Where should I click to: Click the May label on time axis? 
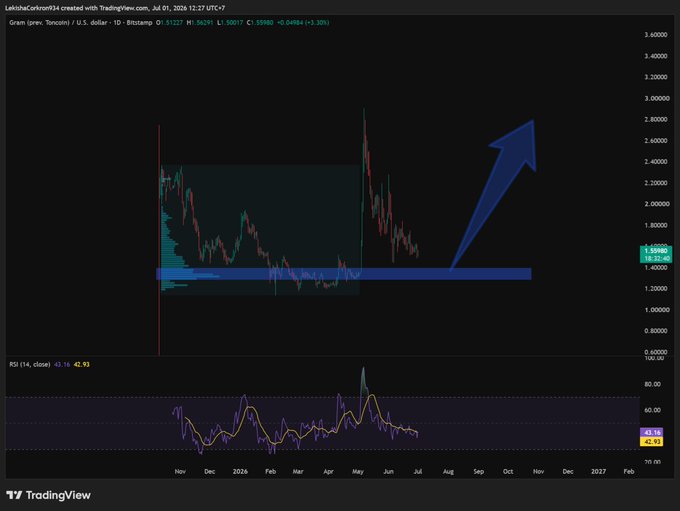tap(358, 472)
